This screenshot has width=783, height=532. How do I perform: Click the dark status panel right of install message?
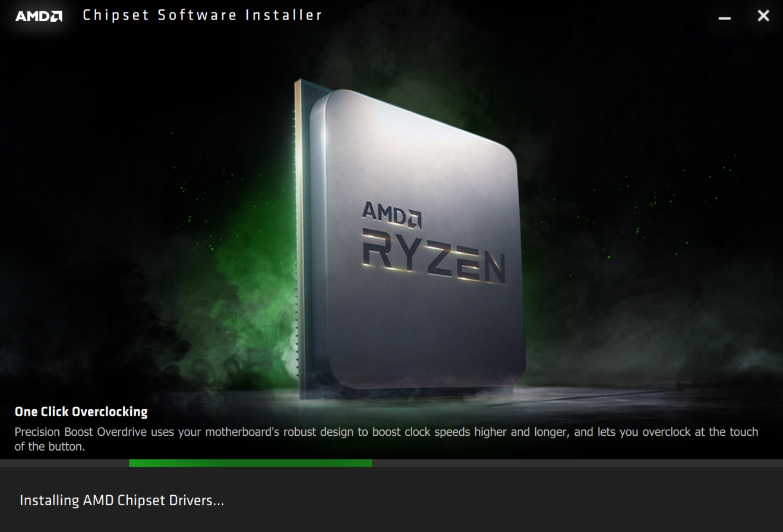[x=505, y=500]
